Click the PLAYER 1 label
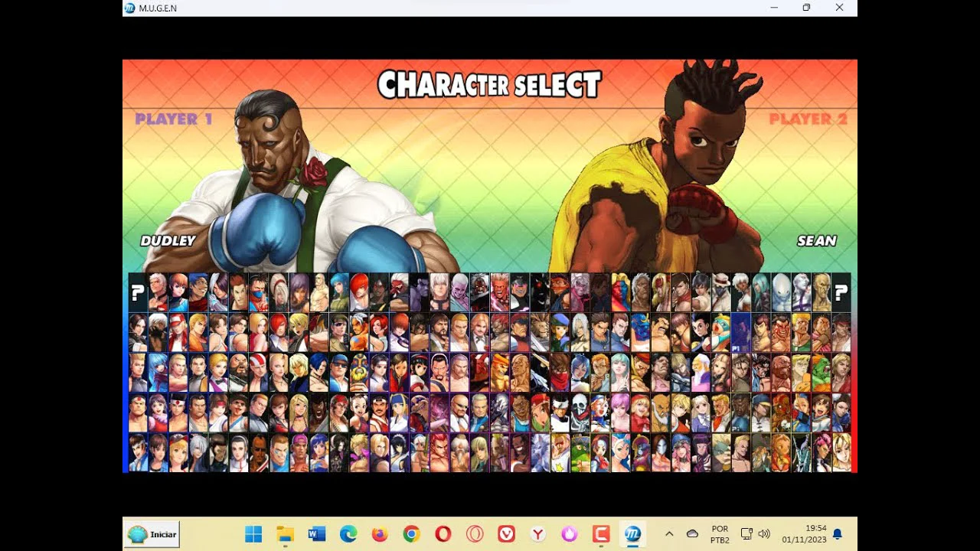980x551 pixels. (x=174, y=119)
